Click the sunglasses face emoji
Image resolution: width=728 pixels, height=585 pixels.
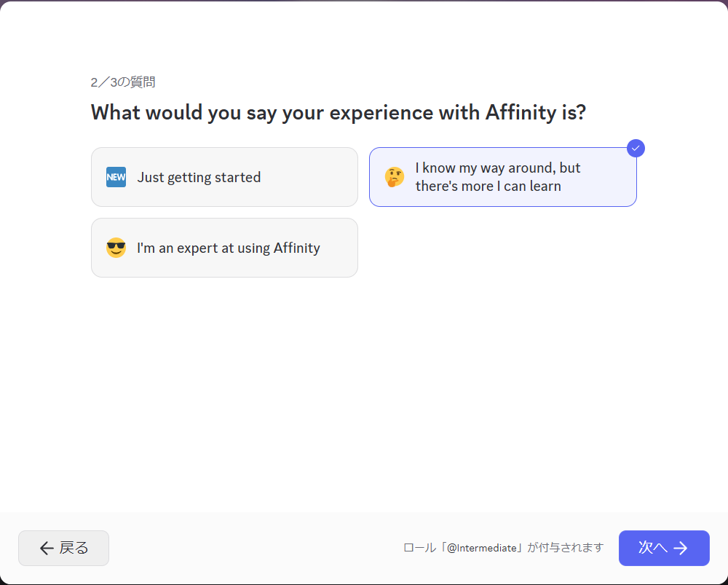[116, 248]
